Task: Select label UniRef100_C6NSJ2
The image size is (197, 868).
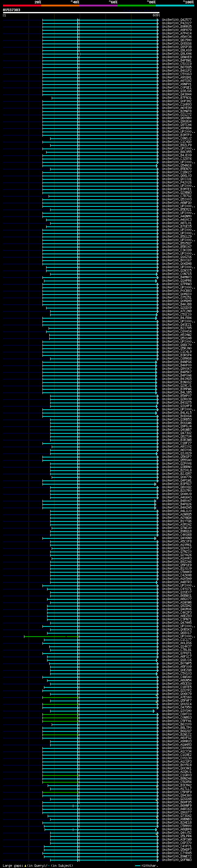Action: [177, 139]
